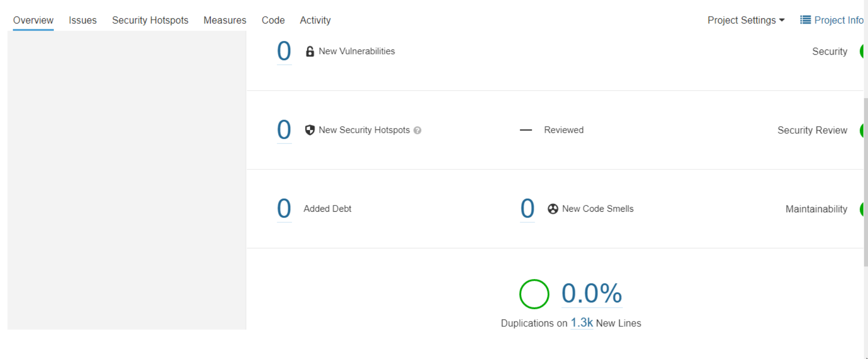The image size is (868, 359).
Task: Click the vertical page scrollbar
Action: [866, 183]
